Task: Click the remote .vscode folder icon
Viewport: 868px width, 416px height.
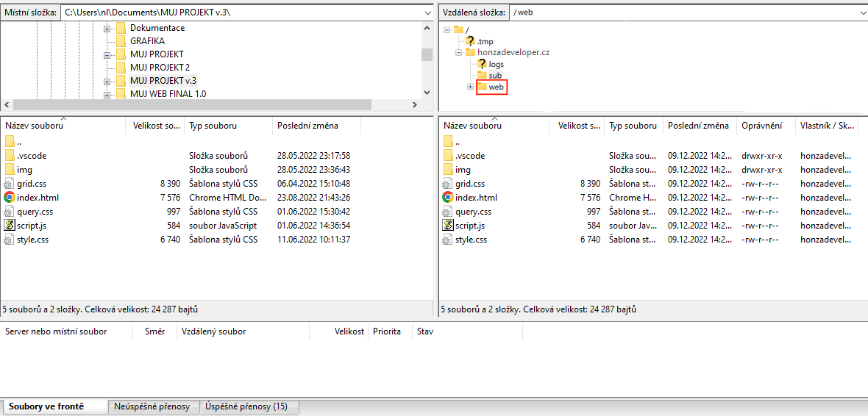Action: point(448,156)
